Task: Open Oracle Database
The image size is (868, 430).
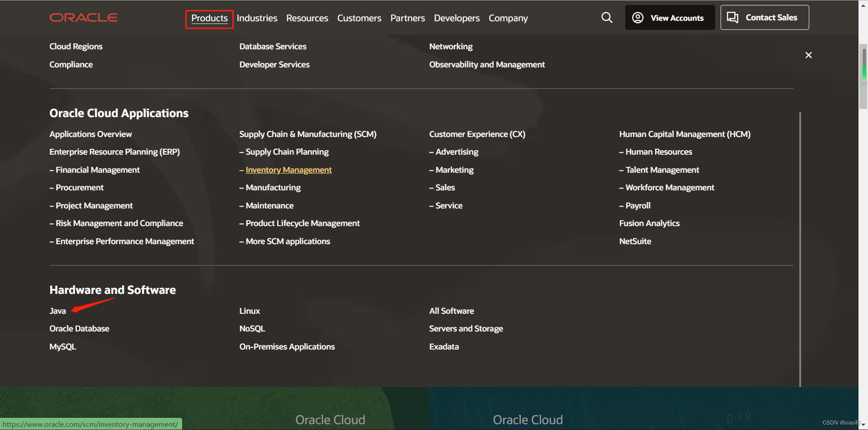Action: coord(79,329)
